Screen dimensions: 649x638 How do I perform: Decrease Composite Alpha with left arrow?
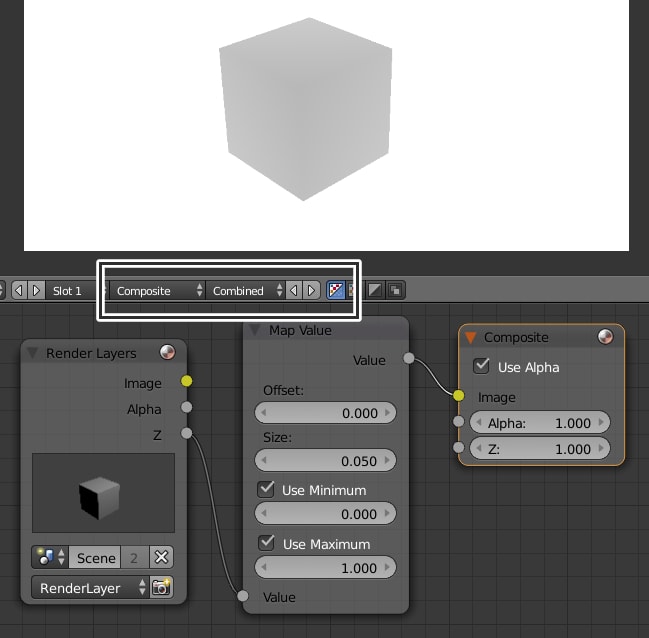click(479, 422)
